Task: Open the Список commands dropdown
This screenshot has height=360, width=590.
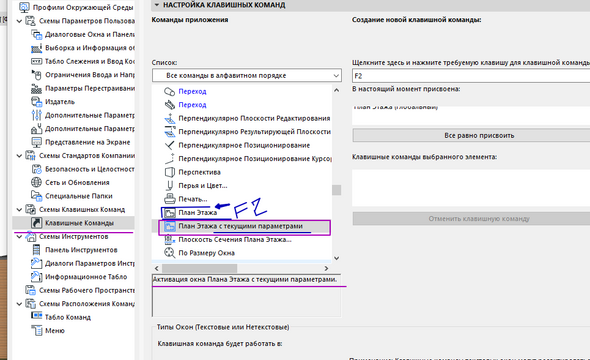Action: [247, 75]
